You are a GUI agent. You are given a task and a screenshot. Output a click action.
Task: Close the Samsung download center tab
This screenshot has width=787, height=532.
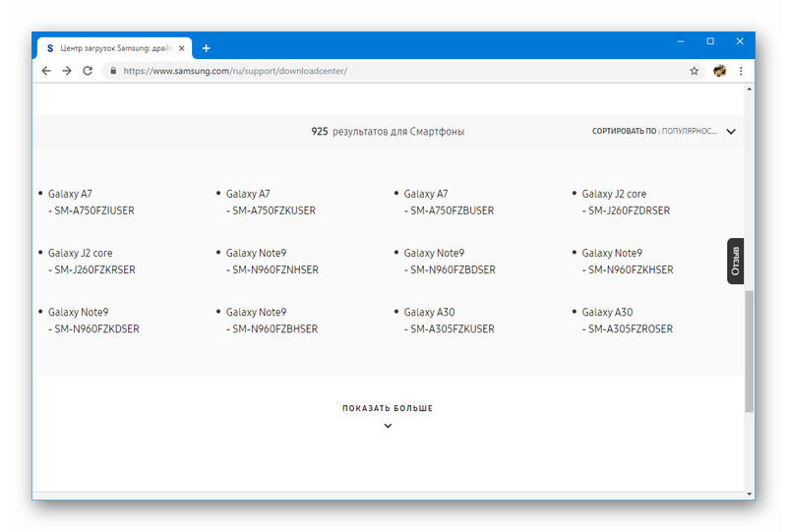[182, 48]
